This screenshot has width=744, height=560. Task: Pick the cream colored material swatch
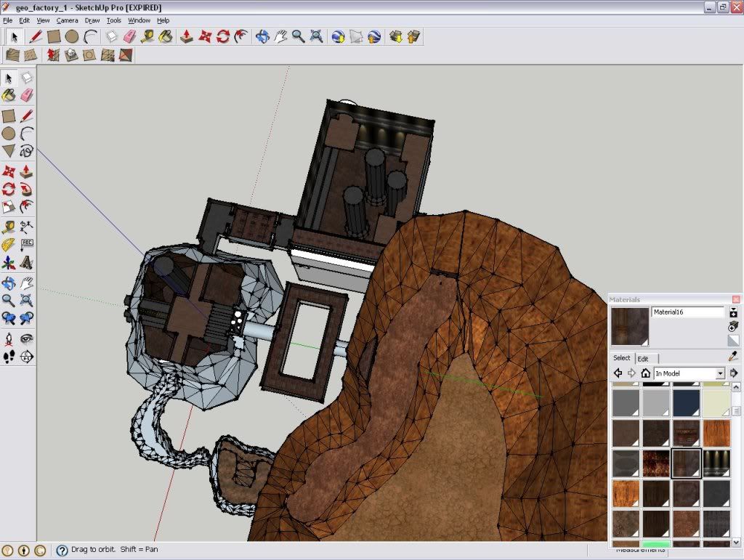(x=716, y=402)
